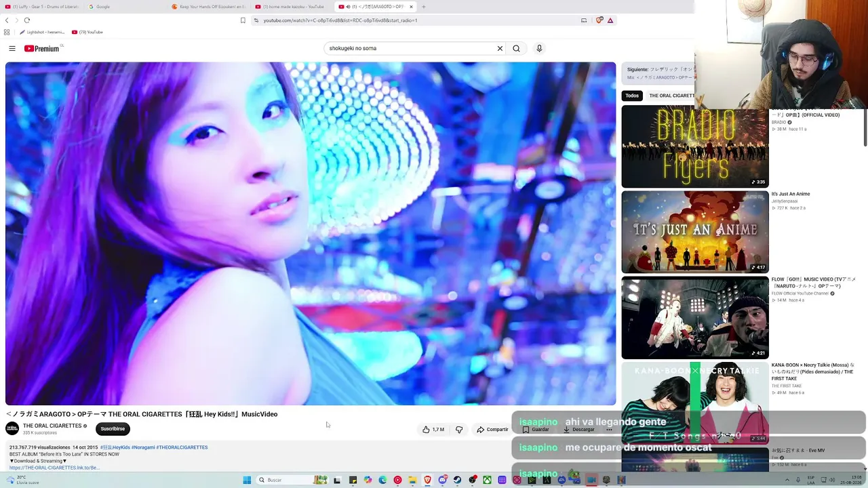
Task: Switch to home made kazoku YouTube tab
Action: point(292,7)
